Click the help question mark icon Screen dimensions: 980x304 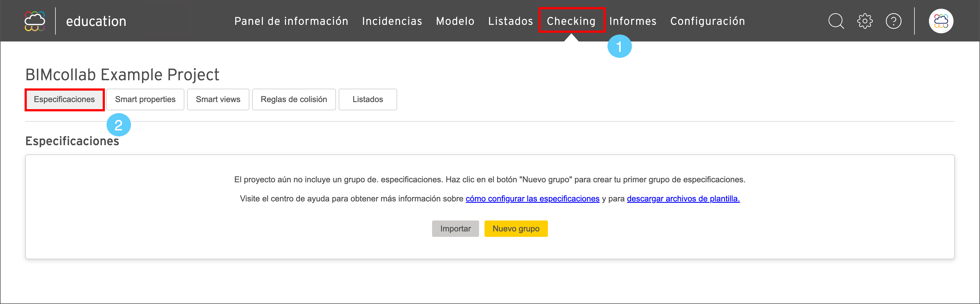tap(893, 21)
